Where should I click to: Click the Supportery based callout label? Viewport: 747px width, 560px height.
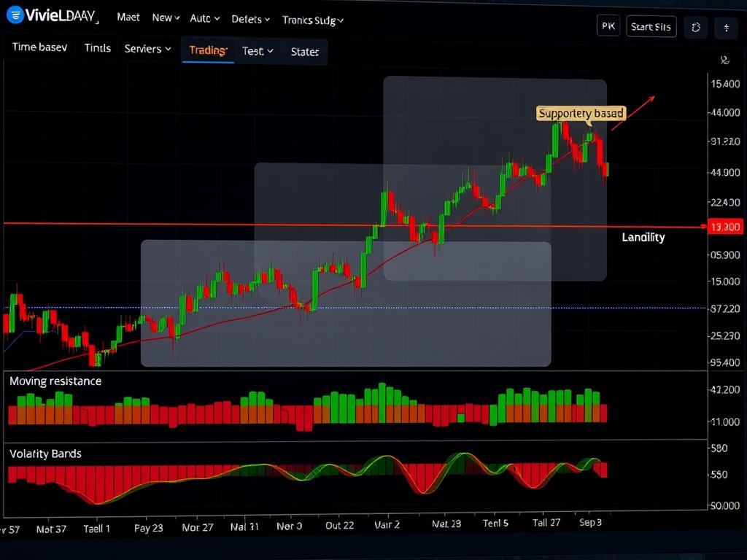point(581,113)
